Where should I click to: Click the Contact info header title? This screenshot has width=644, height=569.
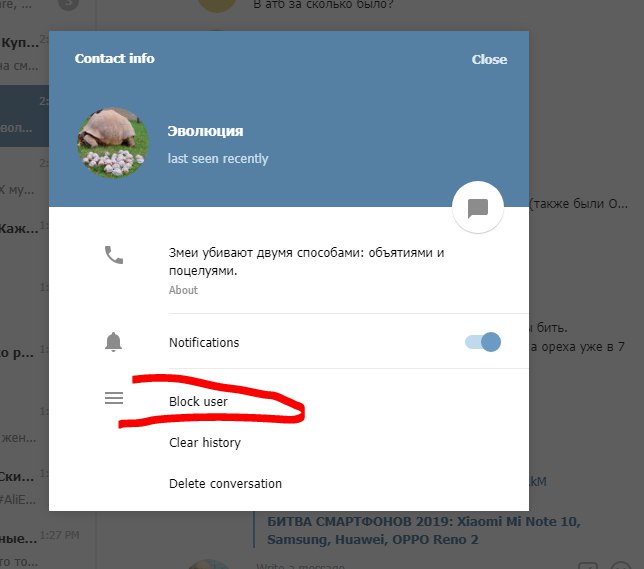pyautogui.click(x=115, y=58)
